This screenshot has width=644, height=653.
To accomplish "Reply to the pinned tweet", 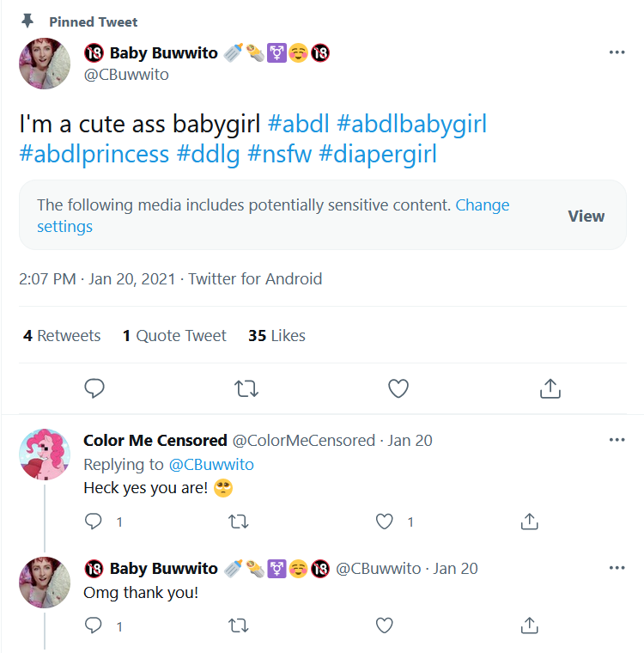I will 94,388.
